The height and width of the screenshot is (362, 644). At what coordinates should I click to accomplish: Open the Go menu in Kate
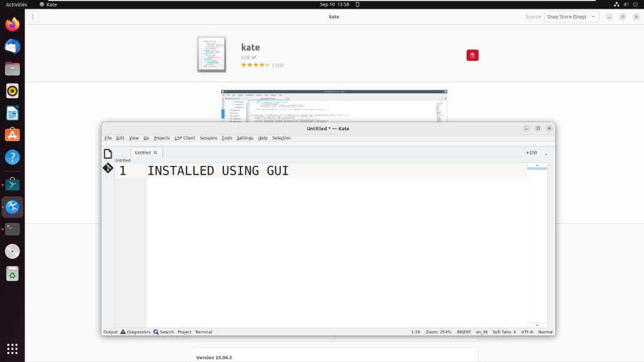click(x=146, y=138)
